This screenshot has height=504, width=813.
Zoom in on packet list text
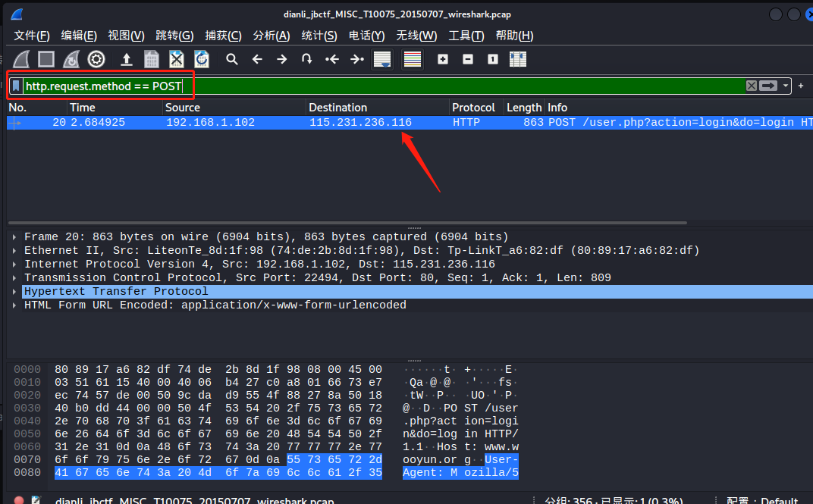point(443,59)
